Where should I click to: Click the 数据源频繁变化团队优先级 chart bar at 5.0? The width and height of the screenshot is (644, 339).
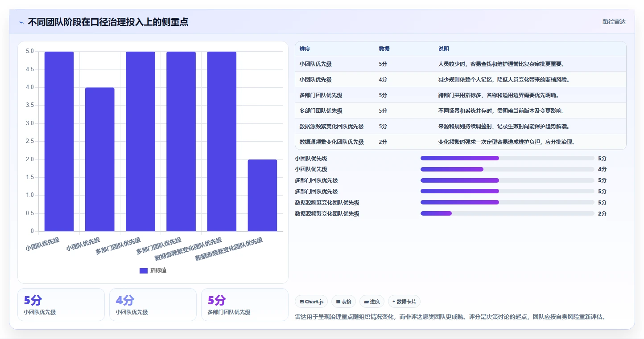(222, 141)
